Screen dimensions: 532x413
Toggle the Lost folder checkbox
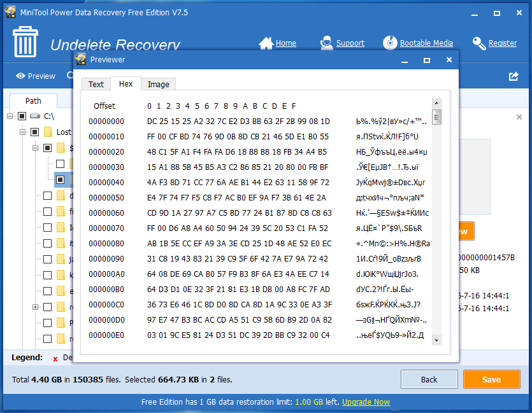[x=34, y=132]
